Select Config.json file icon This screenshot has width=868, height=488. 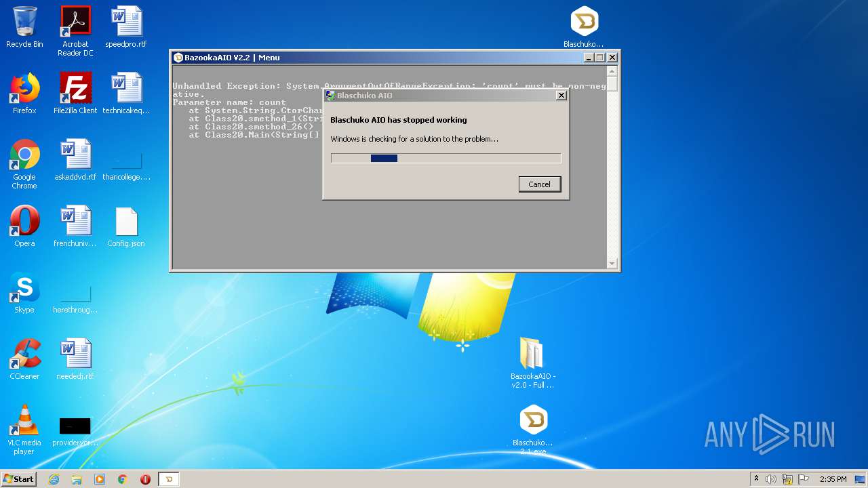pyautogui.click(x=126, y=226)
